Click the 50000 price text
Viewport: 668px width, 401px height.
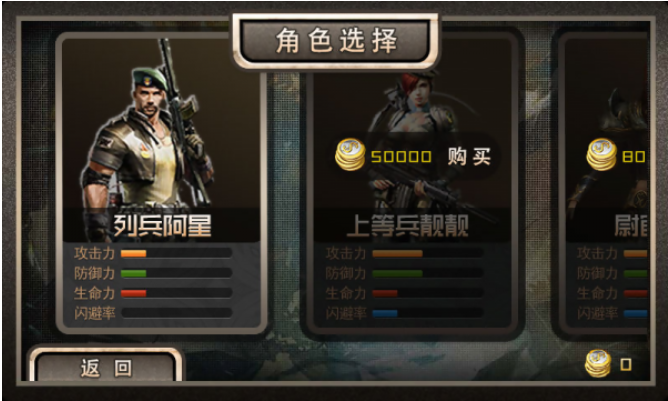click(x=401, y=157)
